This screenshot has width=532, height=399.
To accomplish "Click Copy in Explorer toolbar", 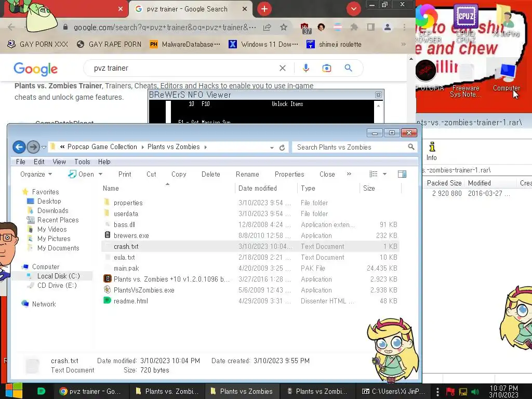I will click(x=179, y=174).
